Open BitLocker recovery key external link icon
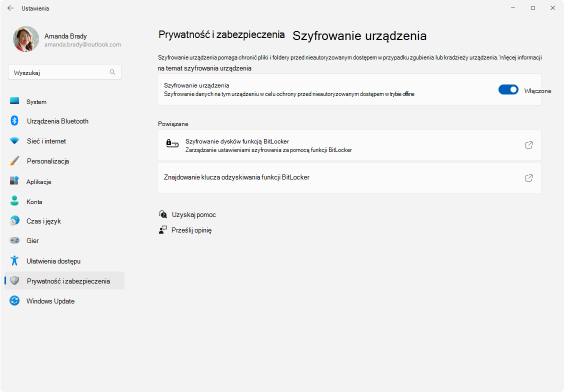 (x=528, y=177)
